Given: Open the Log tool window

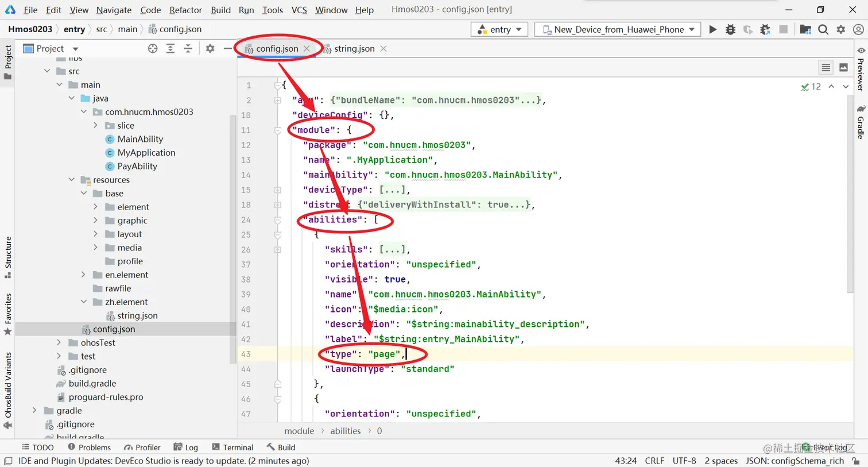Looking at the screenshot, I should point(186,447).
